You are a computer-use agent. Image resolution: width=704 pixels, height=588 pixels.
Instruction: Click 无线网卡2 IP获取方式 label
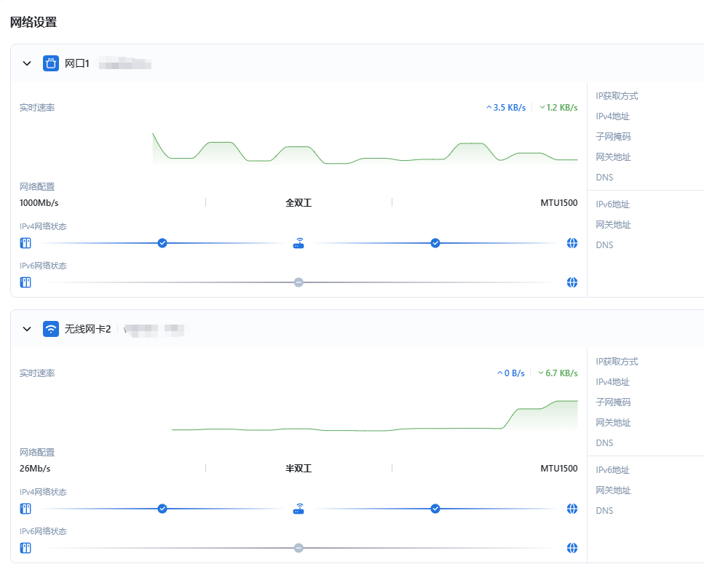tap(617, 362)
